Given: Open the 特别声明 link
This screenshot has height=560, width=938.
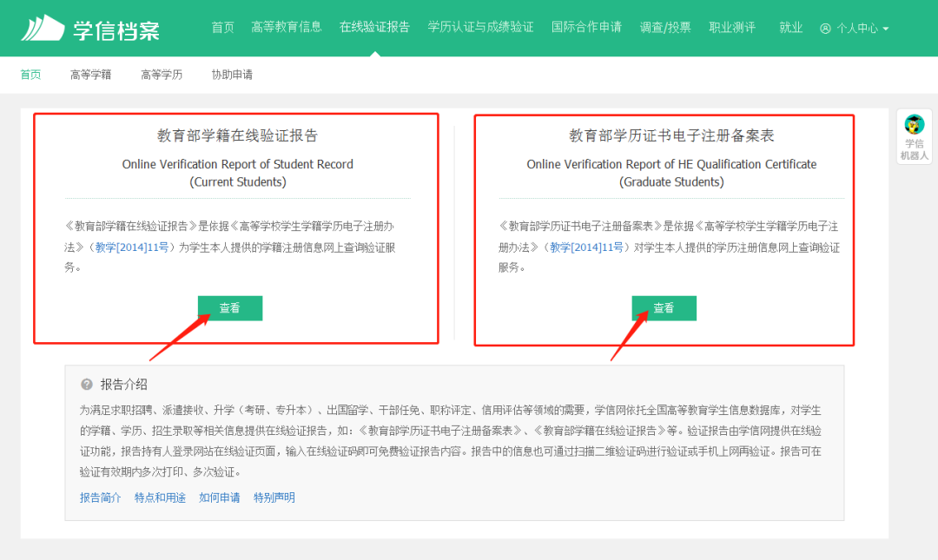Looking at the screenshot, I should click(x=274, y=497).
